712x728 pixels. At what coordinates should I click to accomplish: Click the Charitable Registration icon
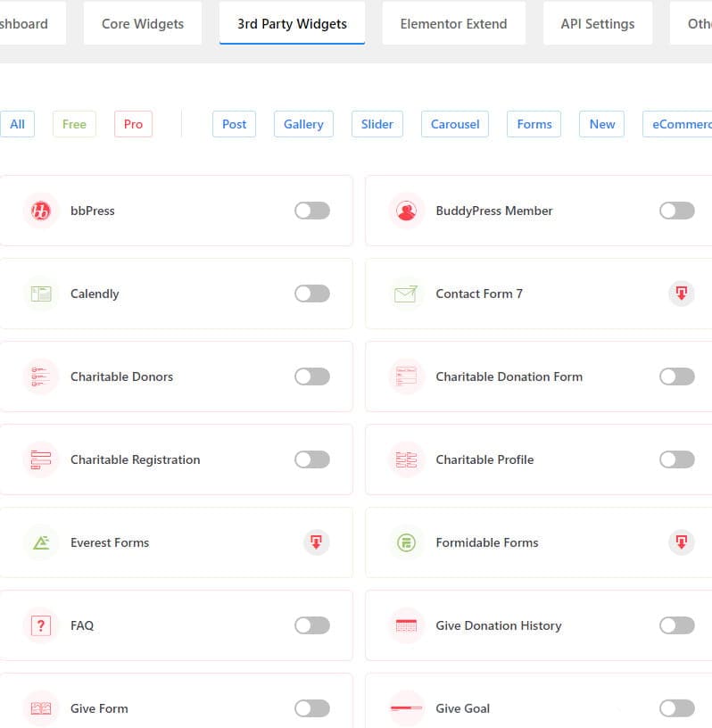41,459
